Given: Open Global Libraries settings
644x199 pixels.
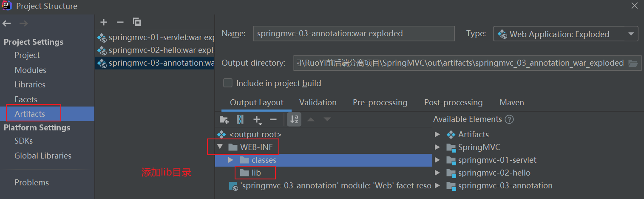Looking at the screenshot, I should (43, 156).
